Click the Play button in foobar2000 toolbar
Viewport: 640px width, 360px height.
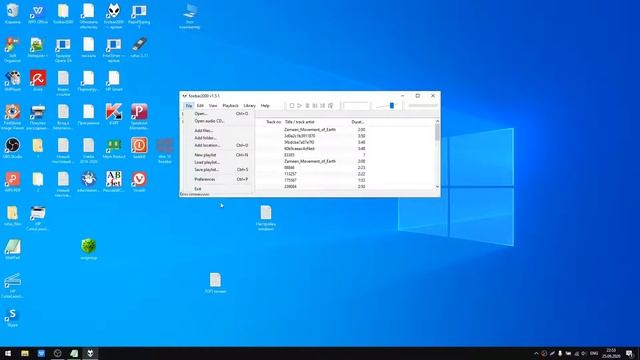click(x=299, y=106)
